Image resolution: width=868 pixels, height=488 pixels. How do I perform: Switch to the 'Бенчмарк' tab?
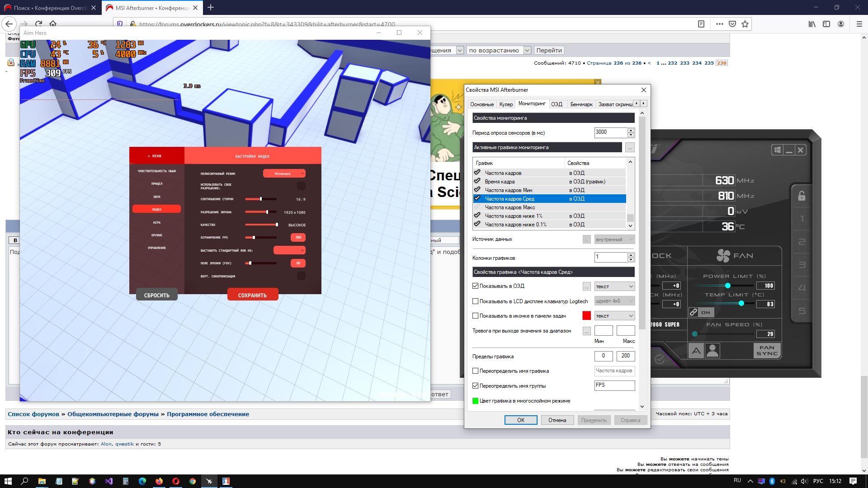click(581, 104)
